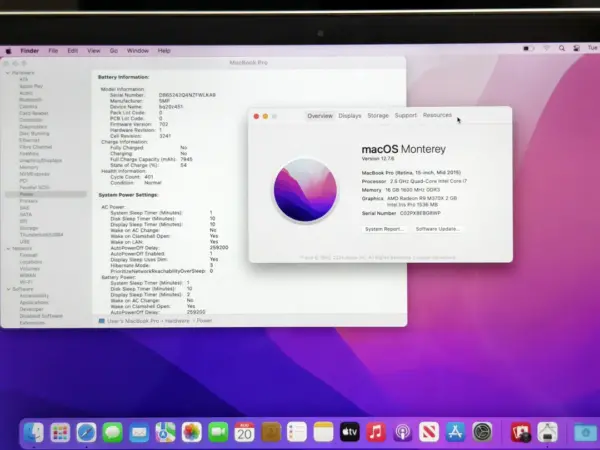
Task: Switch to the Resources tab
Action: pos(437,115)
